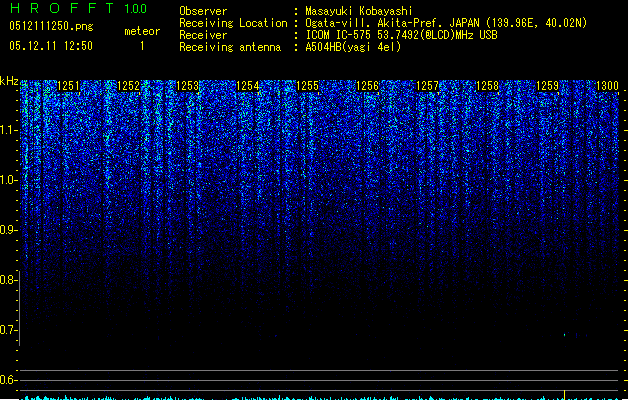Click the 1257 time marker
629x400 pixels.
(x=427, y=85)
